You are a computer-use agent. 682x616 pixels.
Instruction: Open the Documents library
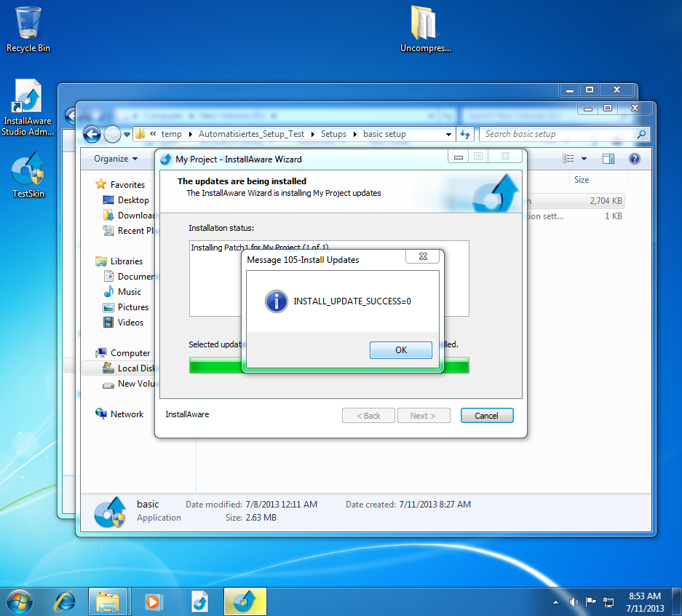(129, 277)
